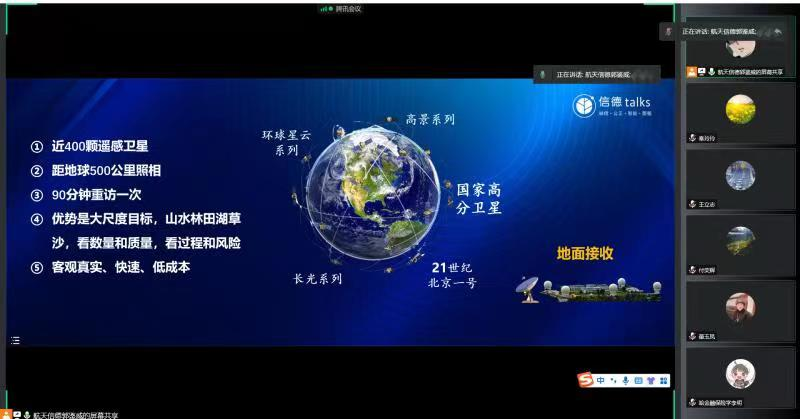Open Sogou soft keyboard icon
The height and width of the screenshot is (419, 800).
click(x=637, y=380)
